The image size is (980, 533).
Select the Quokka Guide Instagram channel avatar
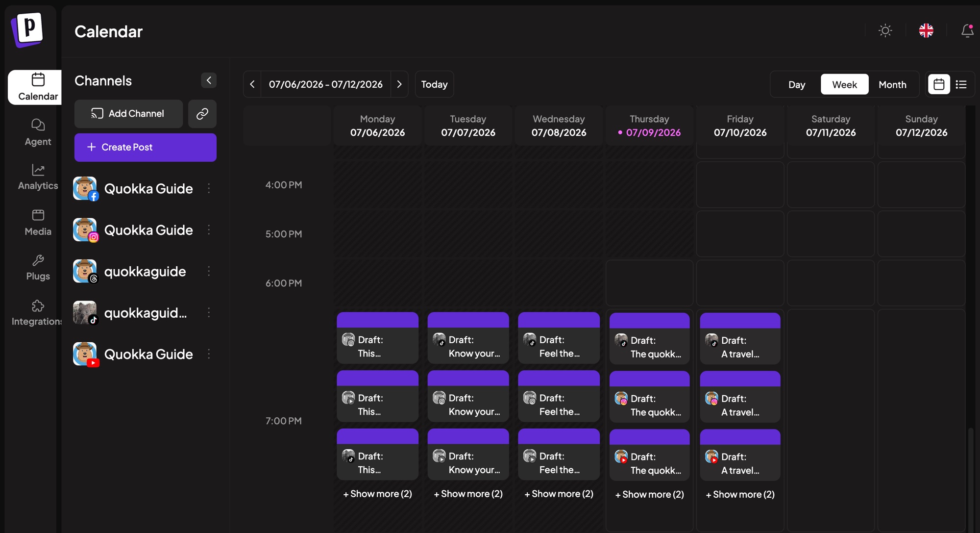85,230
